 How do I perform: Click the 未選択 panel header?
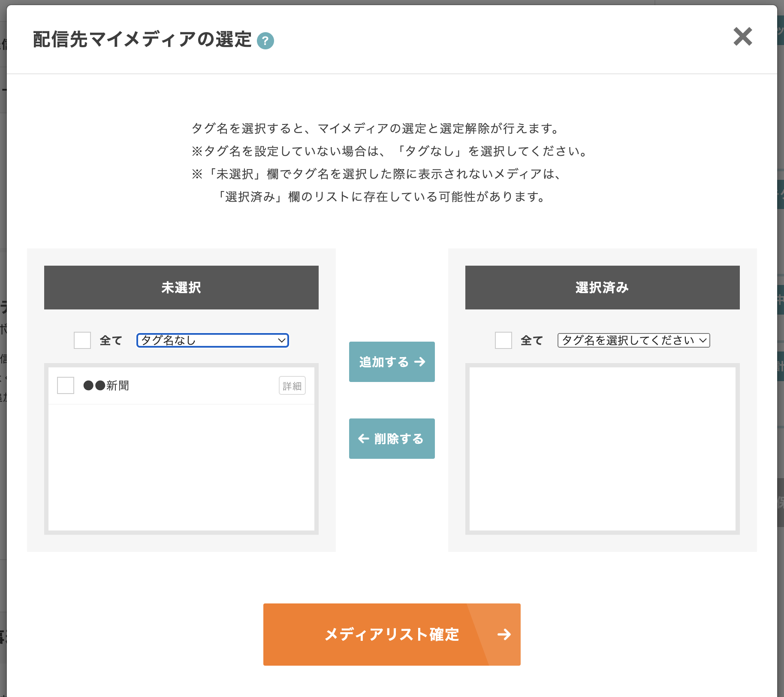point(181,288)
